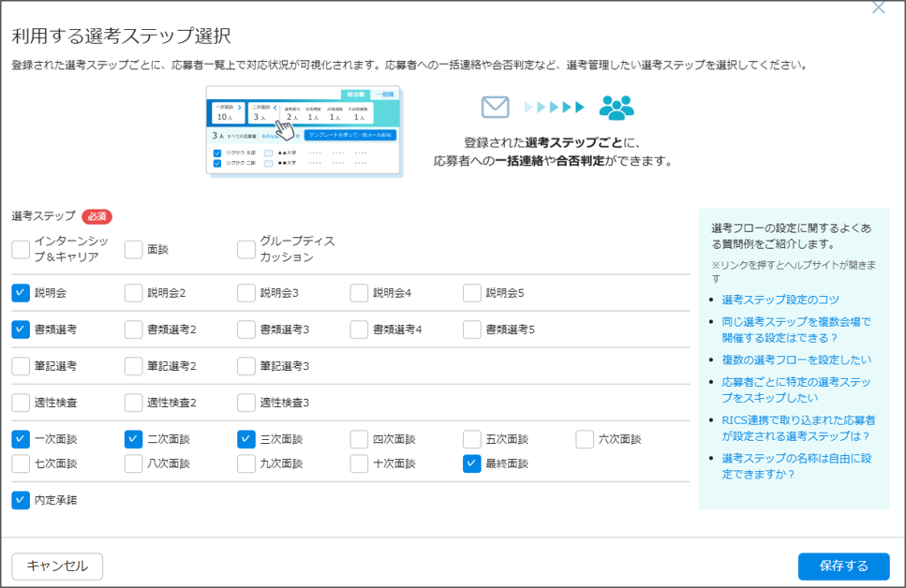Uncheck the 説明会 checkbox
This screenshot has width=906, height=588.
[x=21, y=293]
